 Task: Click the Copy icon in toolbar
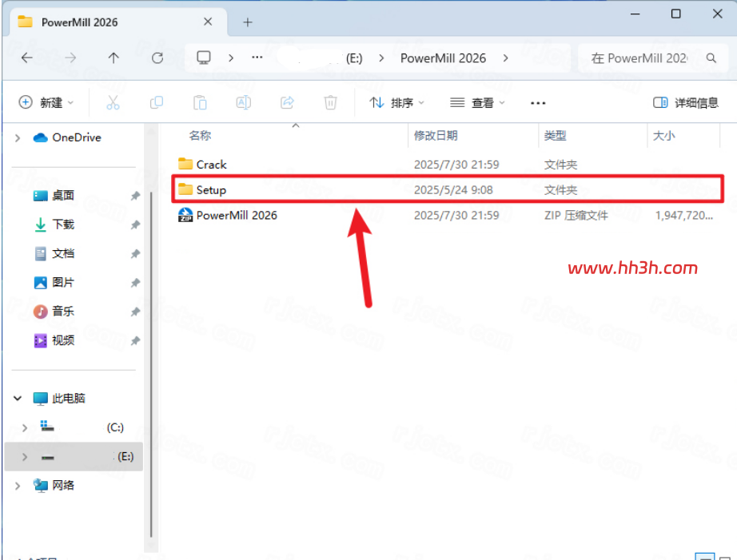156,102
